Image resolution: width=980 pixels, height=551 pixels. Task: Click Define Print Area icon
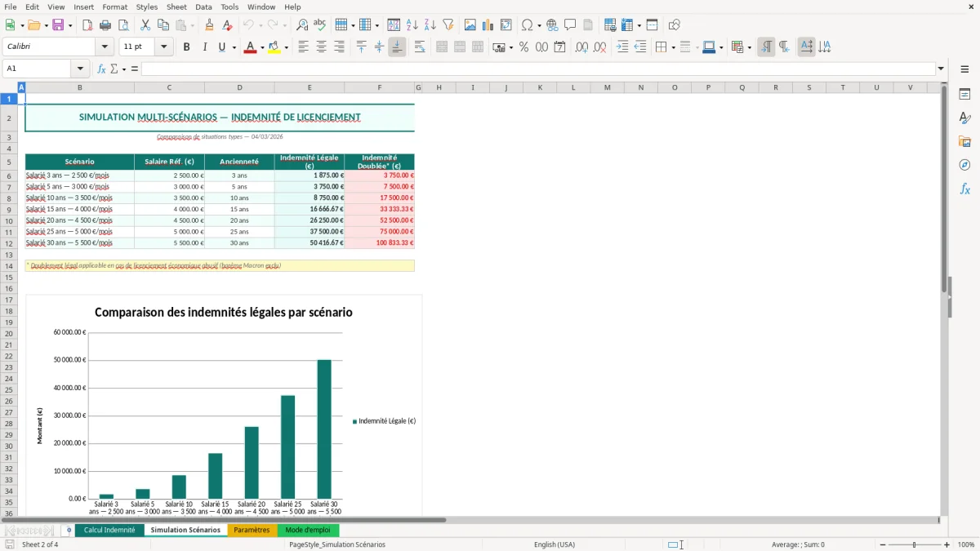[610, 25]
